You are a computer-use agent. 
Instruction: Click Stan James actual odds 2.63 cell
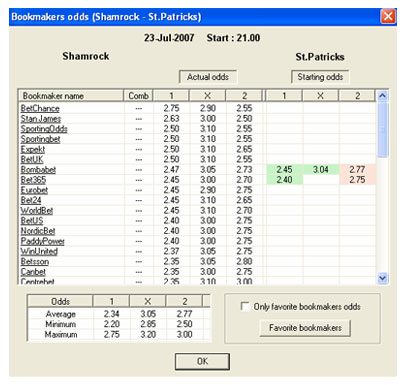pyautogui.click(x=171, y=119)
